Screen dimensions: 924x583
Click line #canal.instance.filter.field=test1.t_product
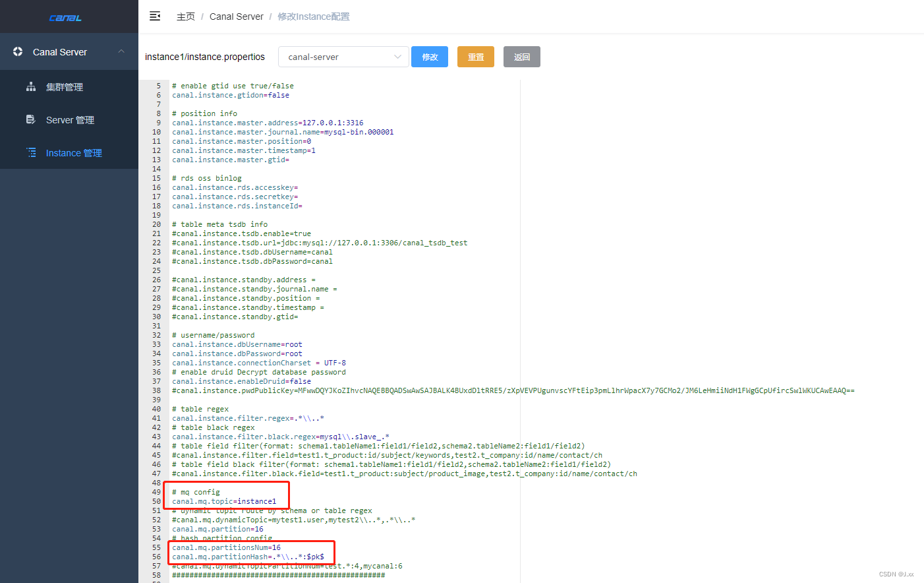[387, 455]
